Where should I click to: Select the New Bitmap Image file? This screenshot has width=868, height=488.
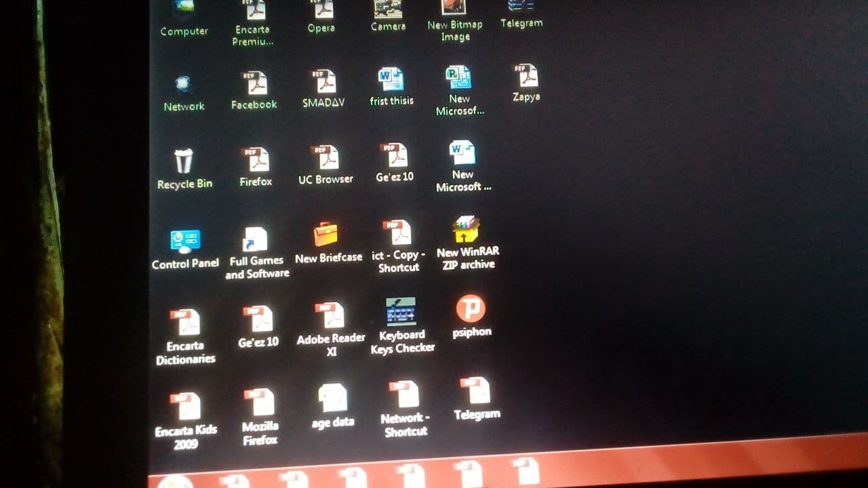click(x=455, y=20)
